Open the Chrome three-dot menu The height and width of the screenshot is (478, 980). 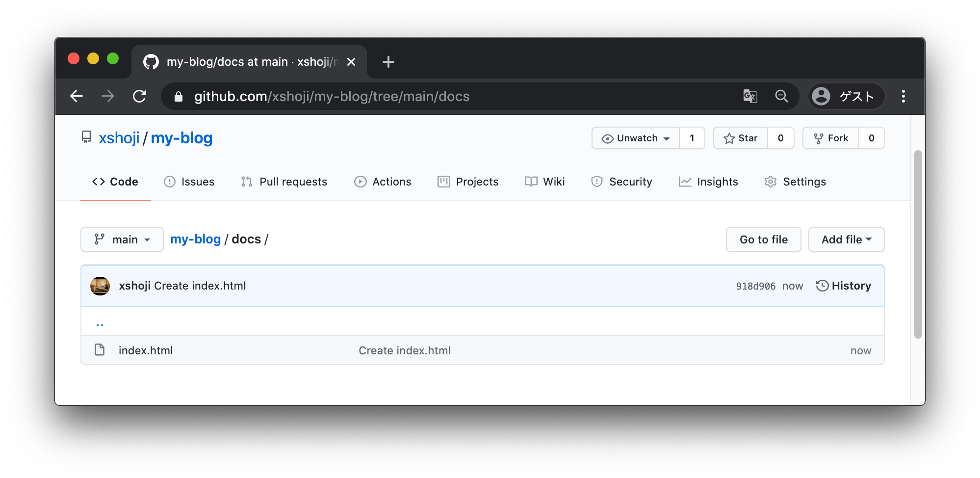point(903,96)
